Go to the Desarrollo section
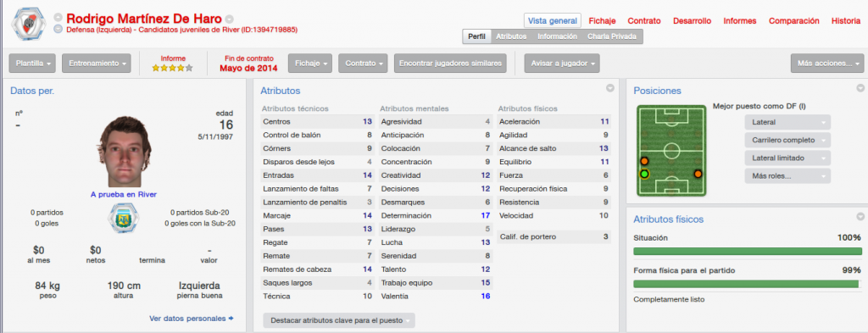 pos(692,21)
